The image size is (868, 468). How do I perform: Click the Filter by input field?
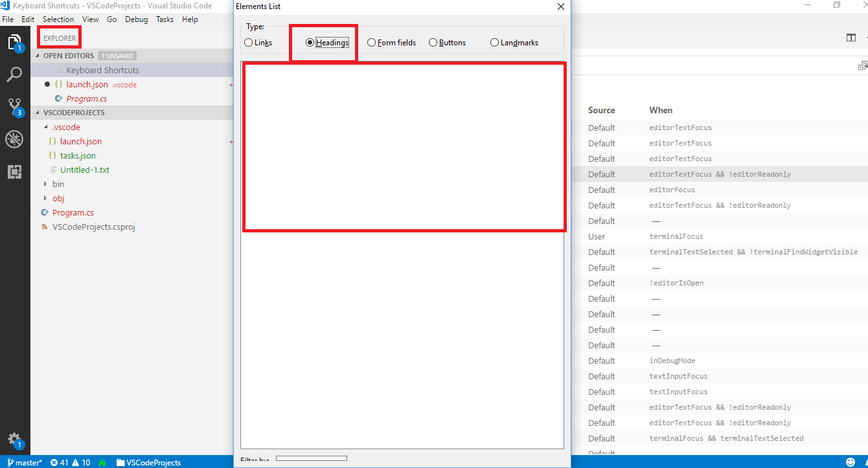click(311, 458)
